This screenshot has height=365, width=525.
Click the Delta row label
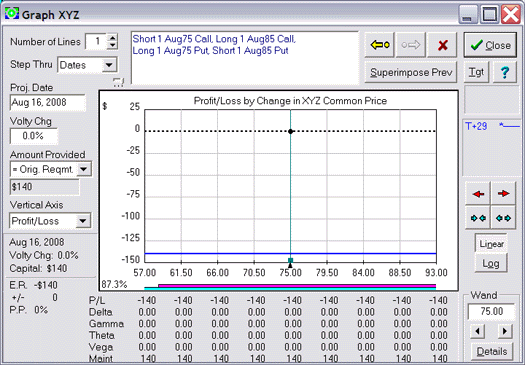click(x=100, y=312)
